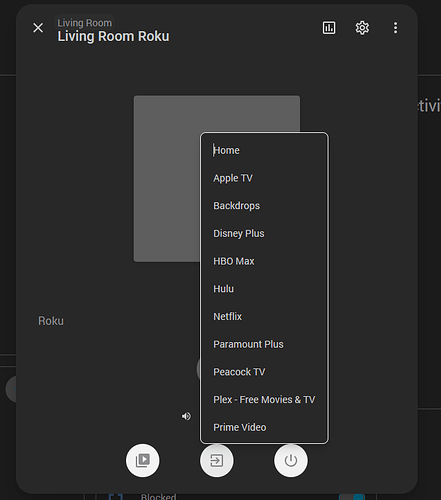Select Home from the source list
The width and height of the screenshot is (441, 500).
[264, 150]
